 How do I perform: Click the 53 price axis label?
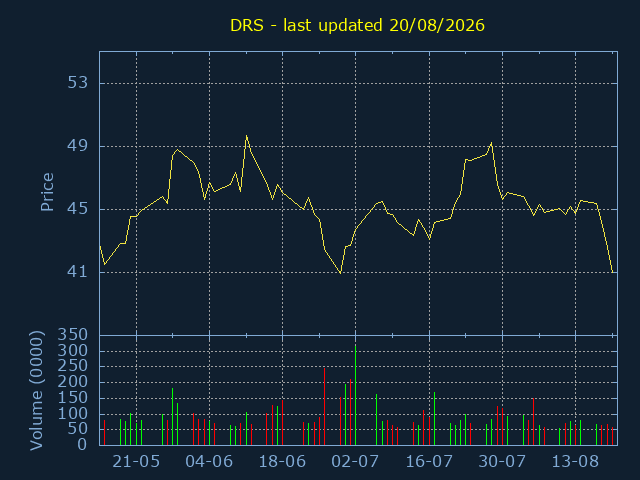78,83
